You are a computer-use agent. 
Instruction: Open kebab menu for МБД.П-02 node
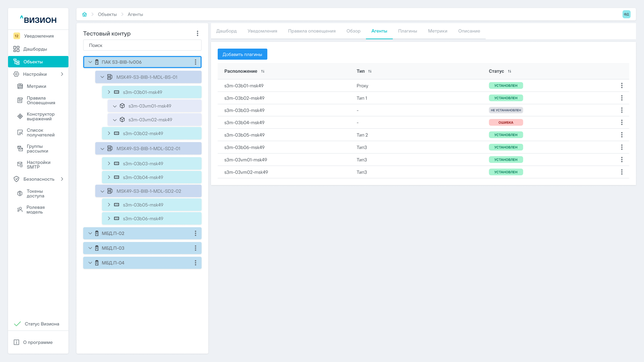196,233
